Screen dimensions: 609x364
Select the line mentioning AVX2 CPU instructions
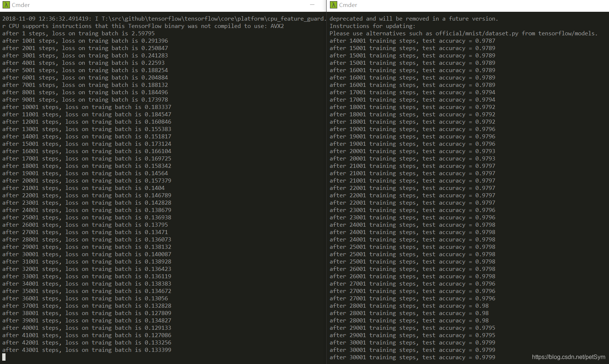tap(143, 26)
